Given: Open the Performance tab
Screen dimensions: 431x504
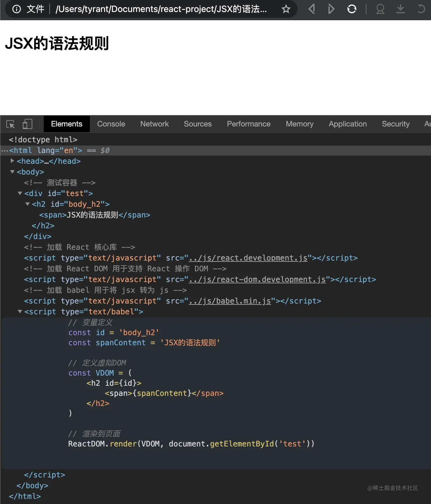Looking at the screenshot, I should pyautogui.click(x=249, y=124).
